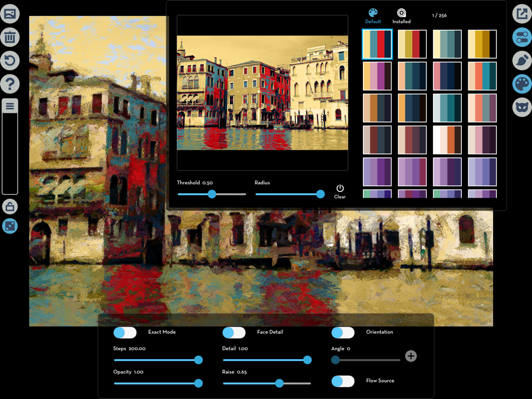Toggle the padlock unlock icon
The image size is (532, 399).
pos(10,206)
